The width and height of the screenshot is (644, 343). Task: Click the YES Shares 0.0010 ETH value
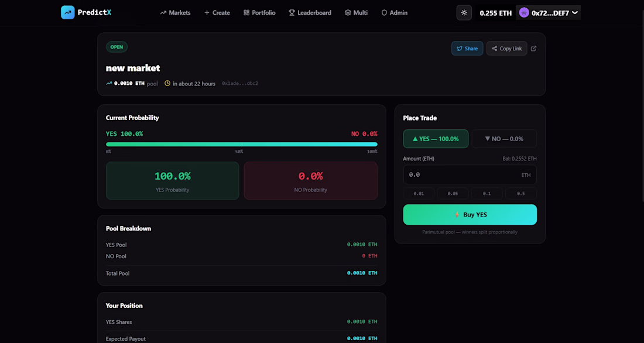tap(362, 322)
